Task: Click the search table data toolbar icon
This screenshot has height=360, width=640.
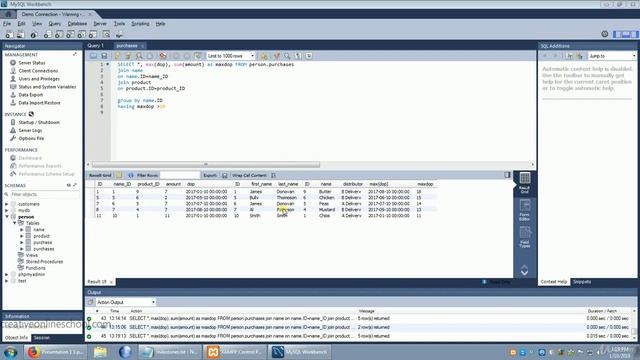Action: 107,35
